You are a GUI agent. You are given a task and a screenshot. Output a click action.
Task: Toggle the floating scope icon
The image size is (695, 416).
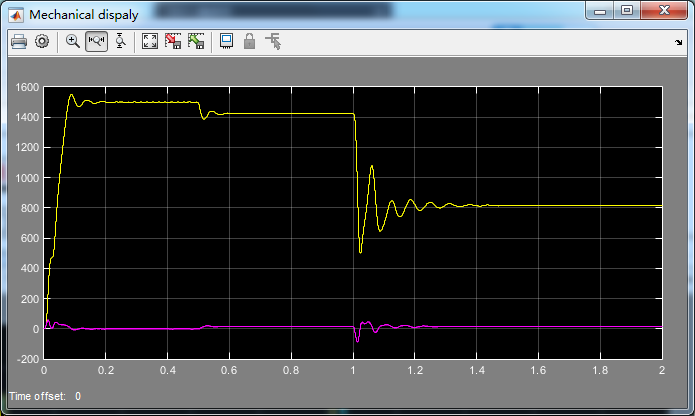click(x=226, y=42)
